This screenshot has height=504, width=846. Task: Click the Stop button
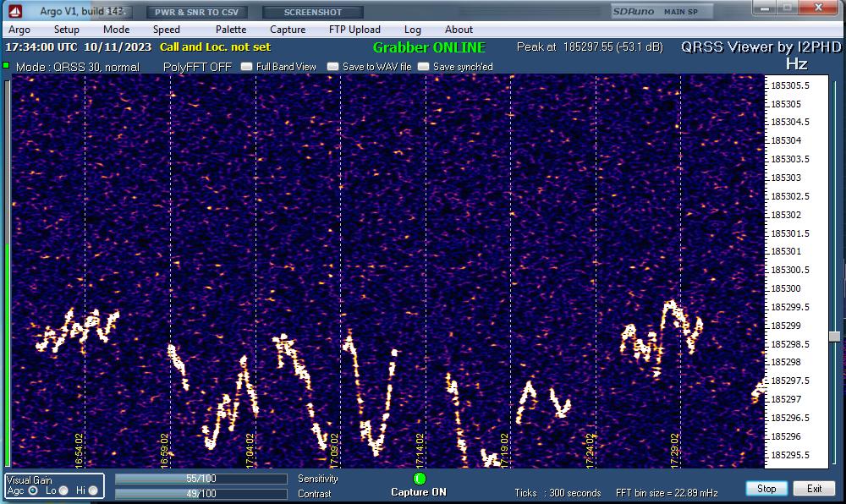(766, 489)
